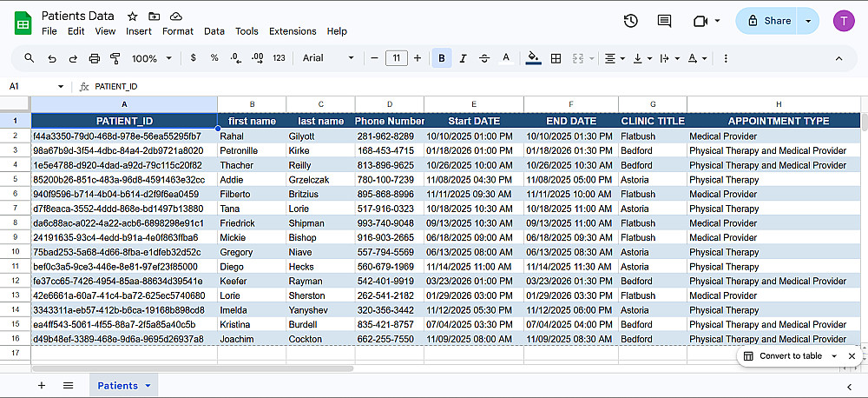
Task: Expand the Patients sheet tab arrow
Action: click(148, 385)
